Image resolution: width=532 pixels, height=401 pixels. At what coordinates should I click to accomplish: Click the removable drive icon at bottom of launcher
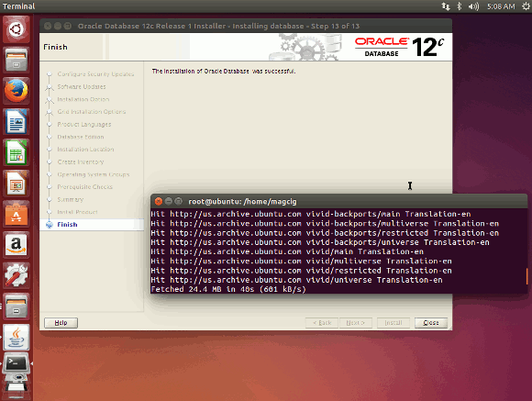(x=17, y=385)
